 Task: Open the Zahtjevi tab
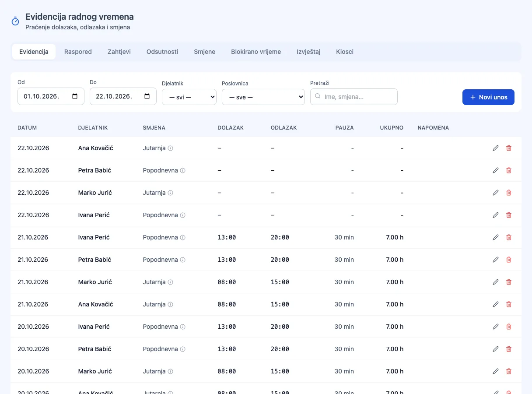point(119,52)
